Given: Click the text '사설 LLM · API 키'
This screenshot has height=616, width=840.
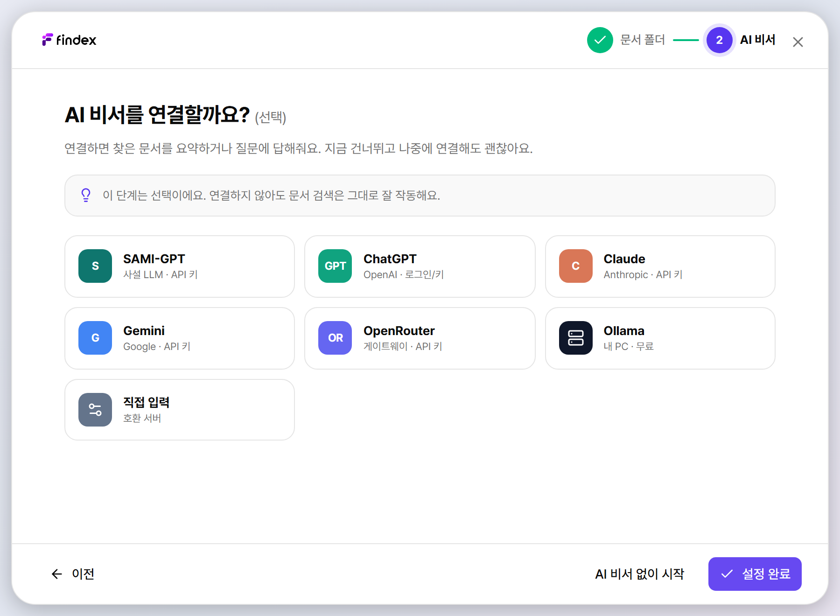Looking at the screenshot, I should click(x=161, y=275).
